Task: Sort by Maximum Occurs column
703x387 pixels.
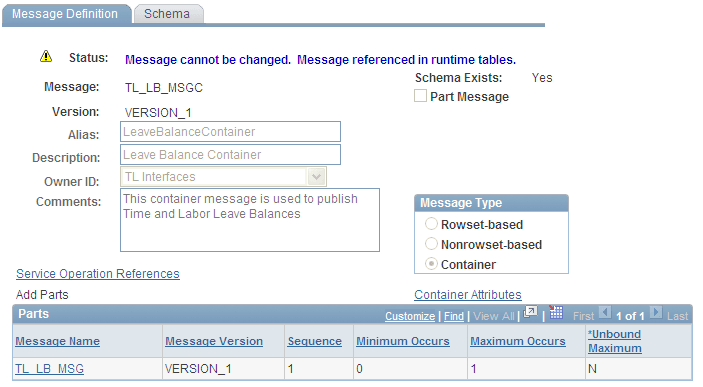Action: pyautogui.click(x=518, y=341)
